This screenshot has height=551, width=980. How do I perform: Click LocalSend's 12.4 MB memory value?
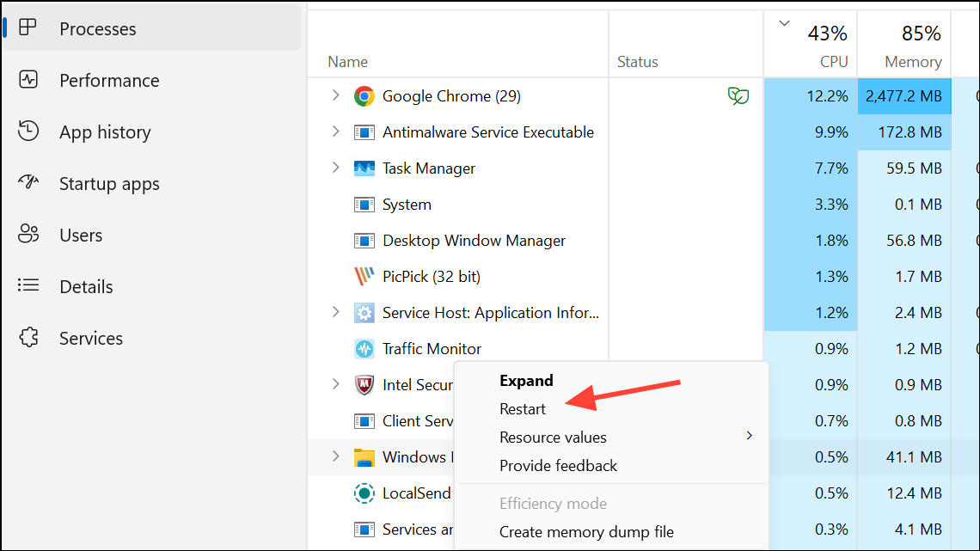pos(915,493)
